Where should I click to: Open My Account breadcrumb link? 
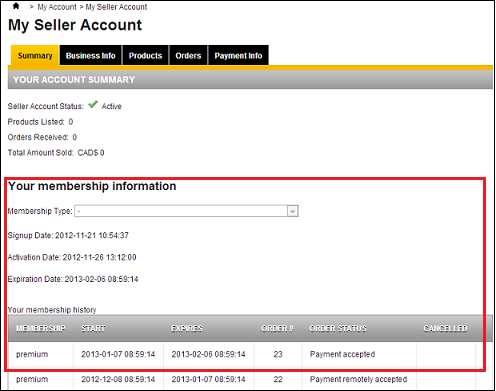pos(57,7)
